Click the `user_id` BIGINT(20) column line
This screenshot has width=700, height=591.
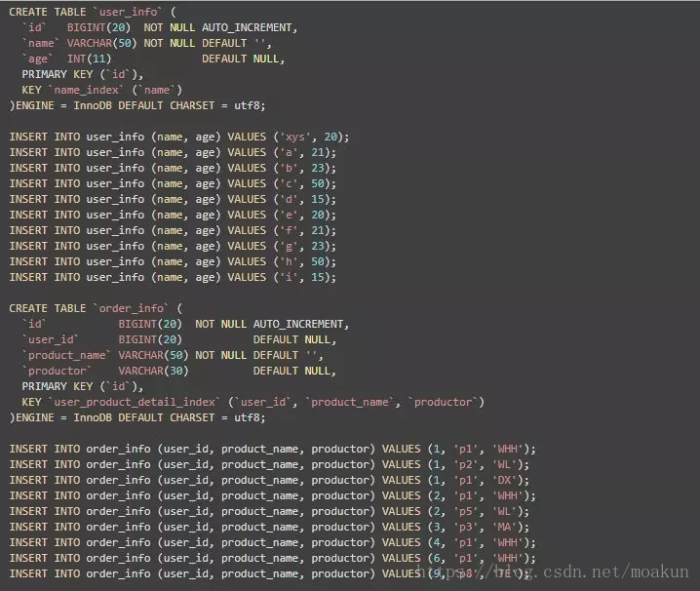179,340
